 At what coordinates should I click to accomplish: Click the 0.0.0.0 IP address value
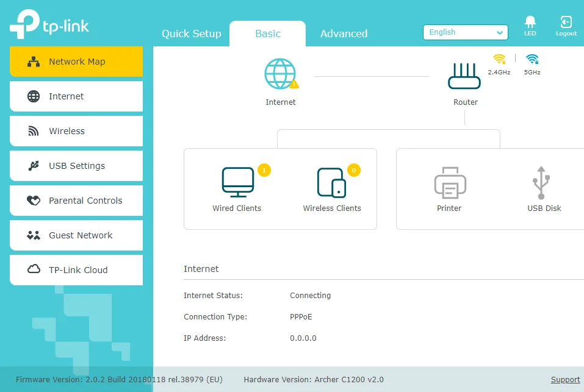[303, 338]
